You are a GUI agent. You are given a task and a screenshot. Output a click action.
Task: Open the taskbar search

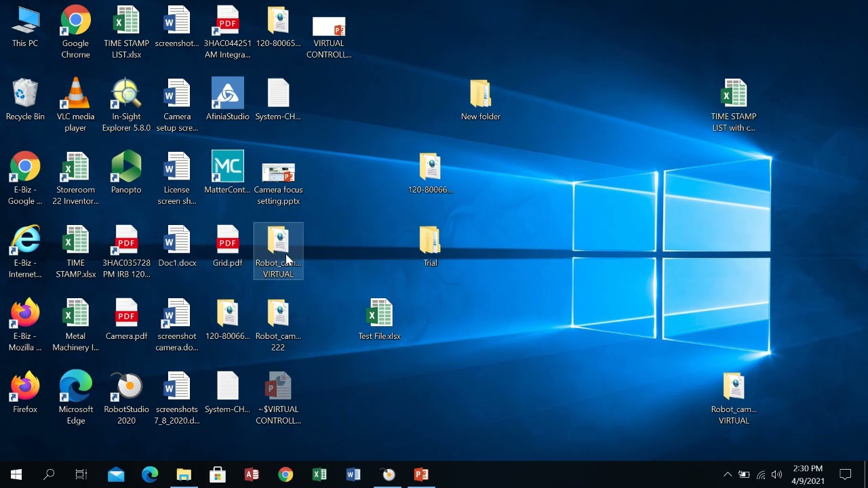[x=49, y=474]
